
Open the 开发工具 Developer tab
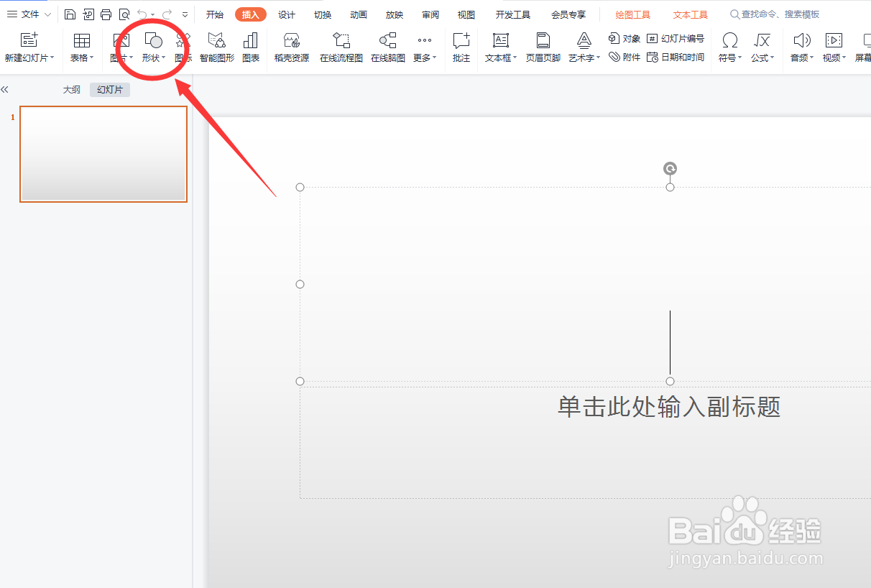513,14
